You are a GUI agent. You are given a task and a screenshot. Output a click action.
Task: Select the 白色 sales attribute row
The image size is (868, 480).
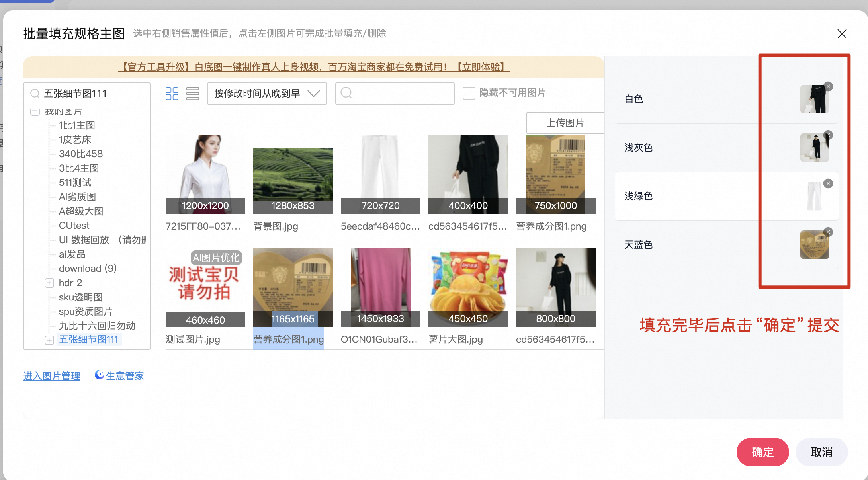[727, 99]
